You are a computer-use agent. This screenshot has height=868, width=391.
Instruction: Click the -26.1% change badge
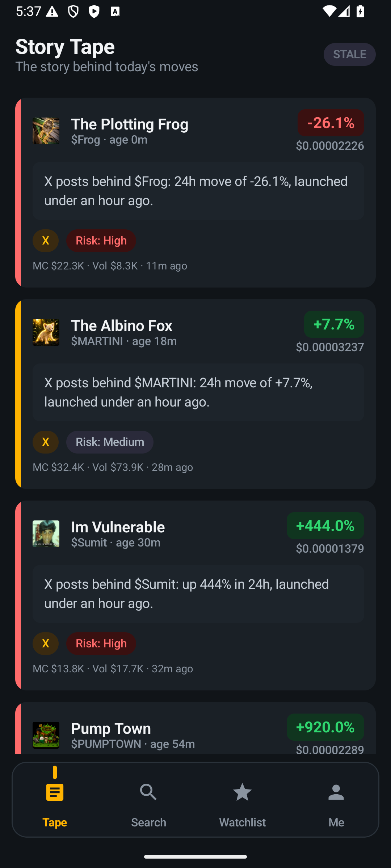(x=331, y=123)
